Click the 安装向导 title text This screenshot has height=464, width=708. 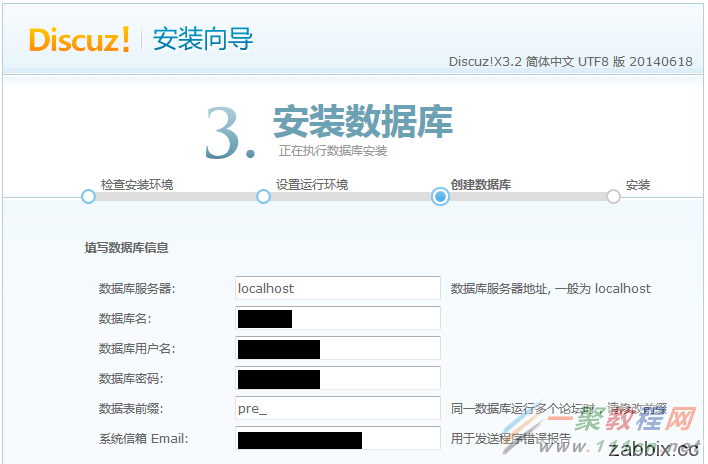[x=203, y=39]
